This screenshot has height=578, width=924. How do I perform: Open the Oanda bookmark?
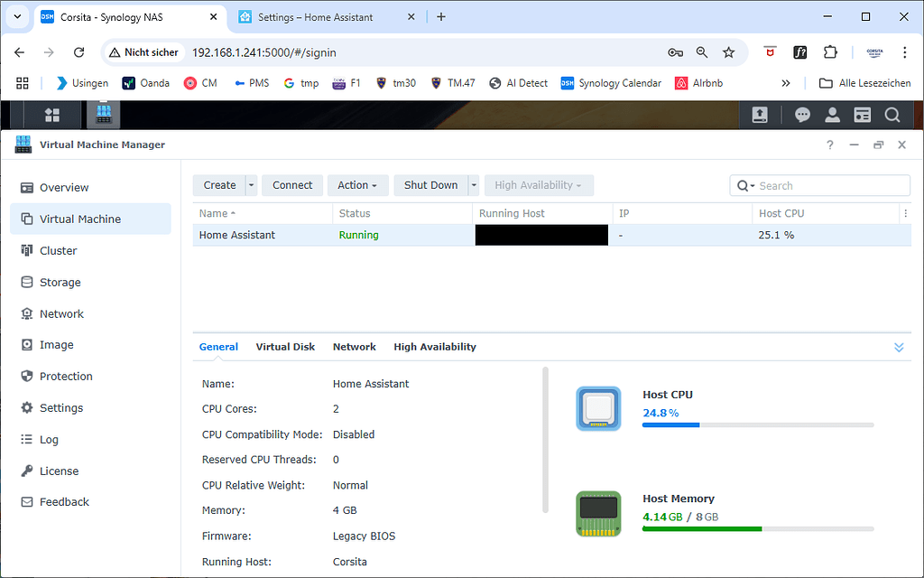click(x=146, y=83)
